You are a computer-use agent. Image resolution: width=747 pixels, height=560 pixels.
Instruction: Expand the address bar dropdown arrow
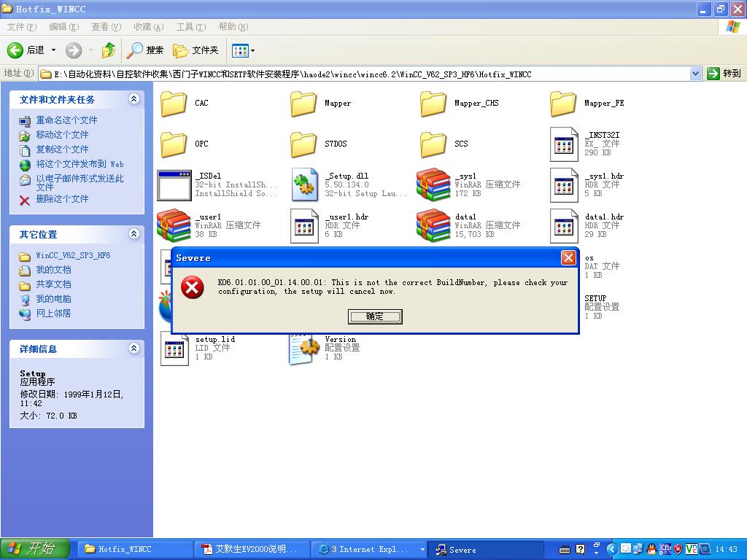point(695,74)
